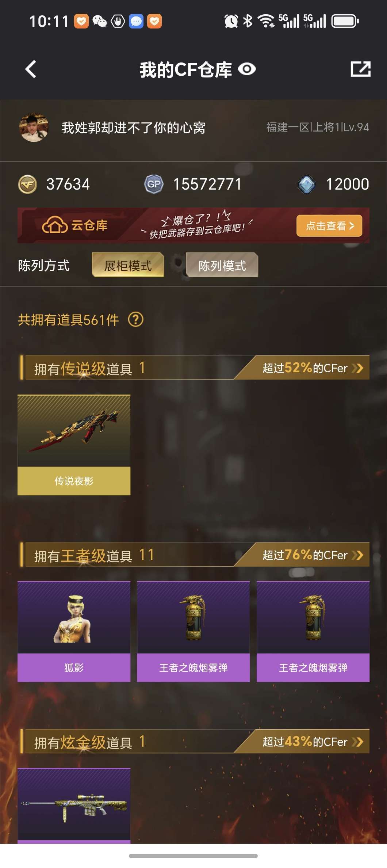Open the share export icon

coord(361,69)
